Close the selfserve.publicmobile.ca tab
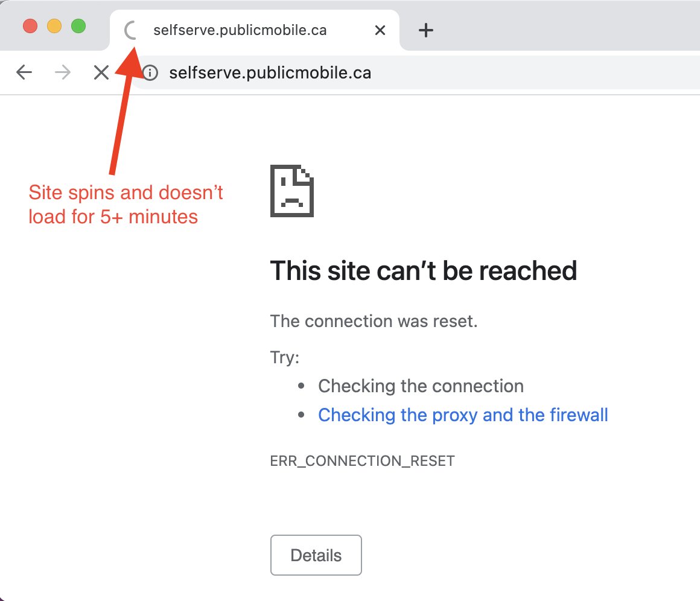The image size is (700, 601). (x=380, y=30)
